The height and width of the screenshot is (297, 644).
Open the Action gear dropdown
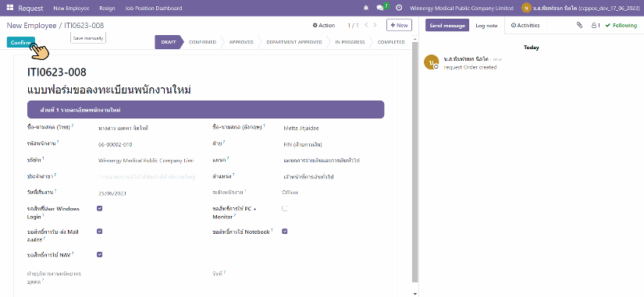[x=324, y=25]
